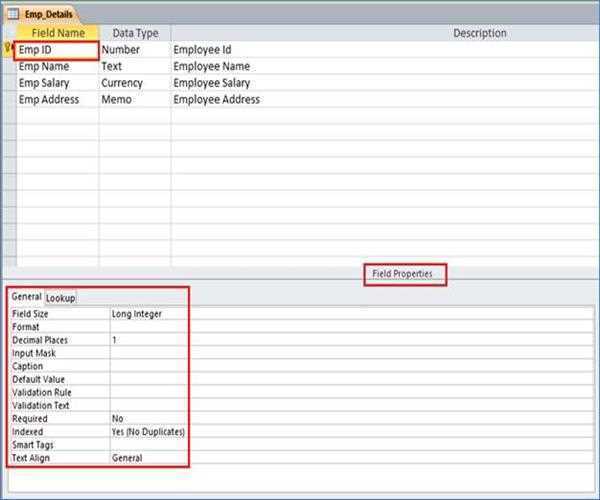Select the General properties tab

coord(27,297)
